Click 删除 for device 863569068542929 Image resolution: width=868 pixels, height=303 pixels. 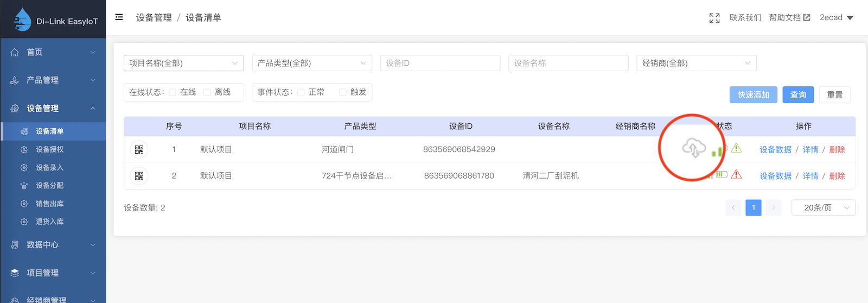click(x=837, y=150)
